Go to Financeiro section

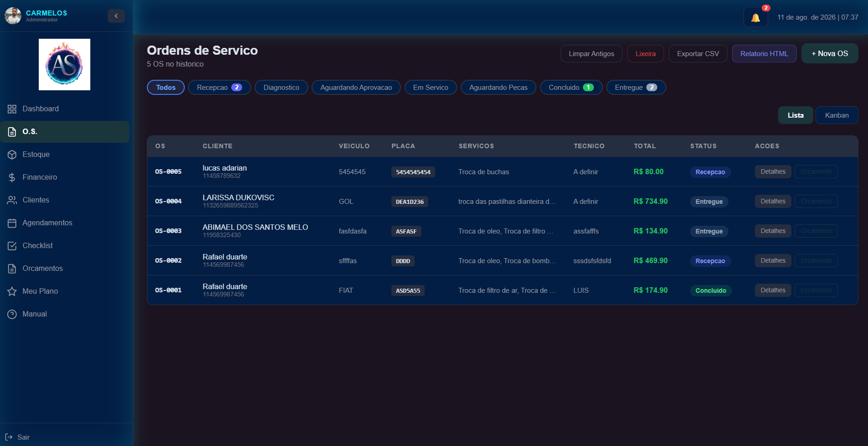pyautogui.click(x=65, y=177)
